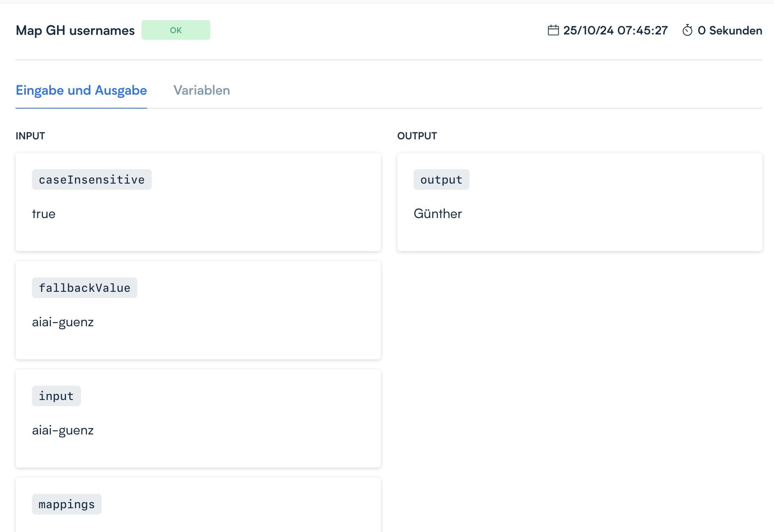The width and height of the screenshot is (774, 532).
Task: Click the output parameter tag
Action: (x=441, y=180)
